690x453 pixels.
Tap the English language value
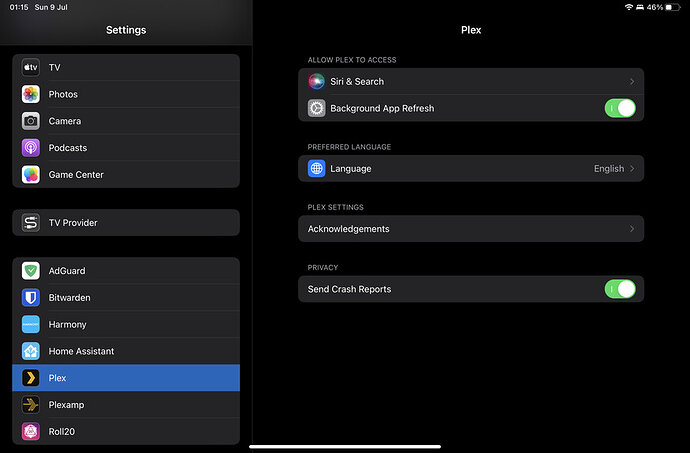[x=609, y=169]
